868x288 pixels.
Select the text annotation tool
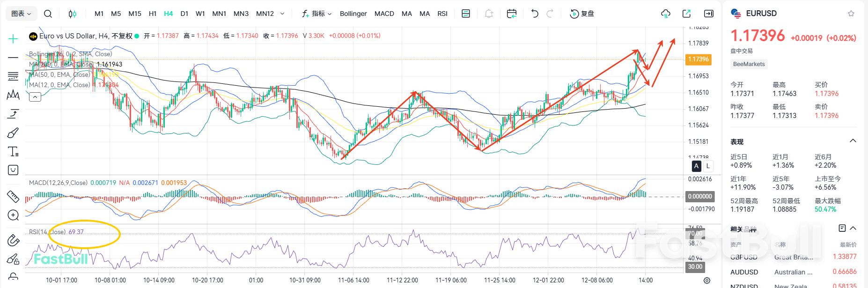pyautogui.click(x=13, y=152)
